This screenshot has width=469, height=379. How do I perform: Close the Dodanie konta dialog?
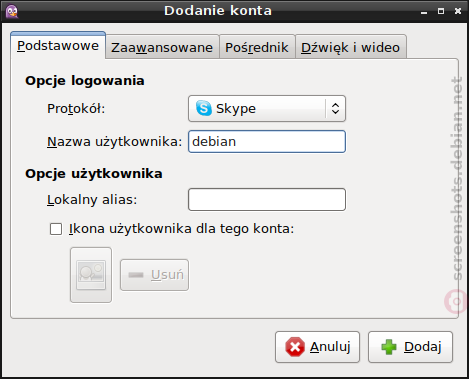(x=458, y=11)
